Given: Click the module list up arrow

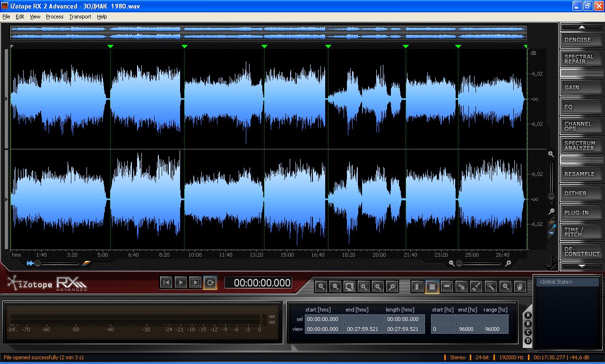Looking at the screenshot, I should pos(582,27).
